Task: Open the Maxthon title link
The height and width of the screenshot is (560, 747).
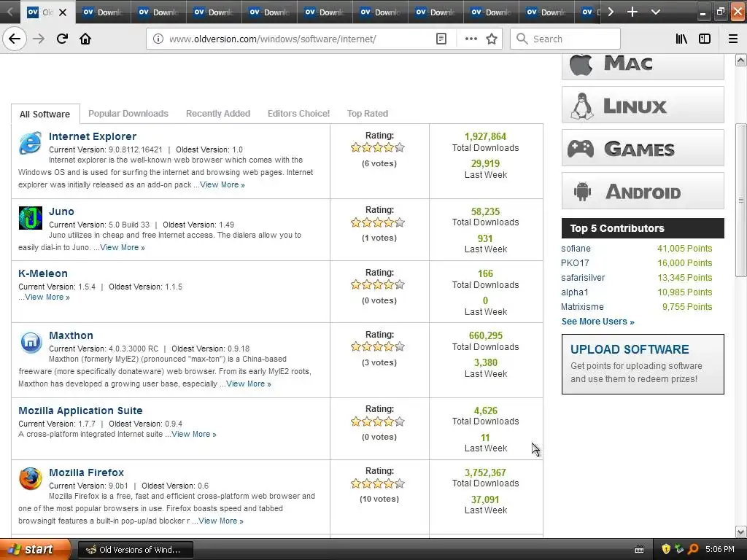Action: tap(71, 335)
